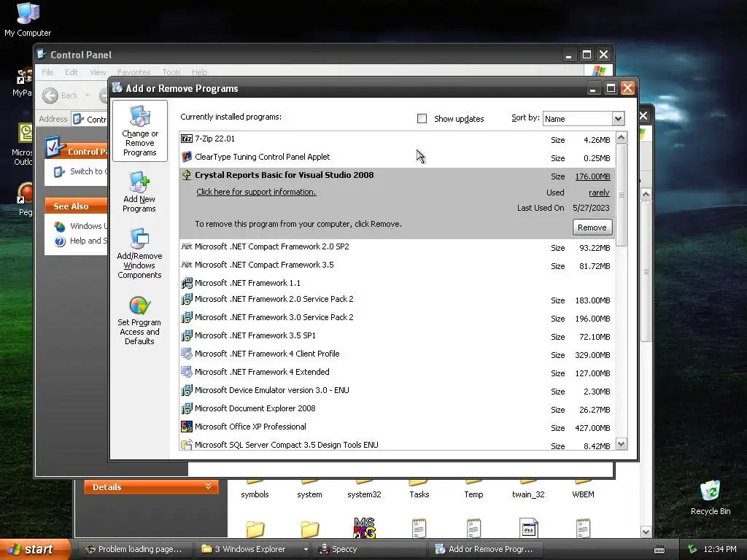This screenshot has width=747, height=560.
Task: Open the Help menu in Control Panel
Action: pos(200,72)
